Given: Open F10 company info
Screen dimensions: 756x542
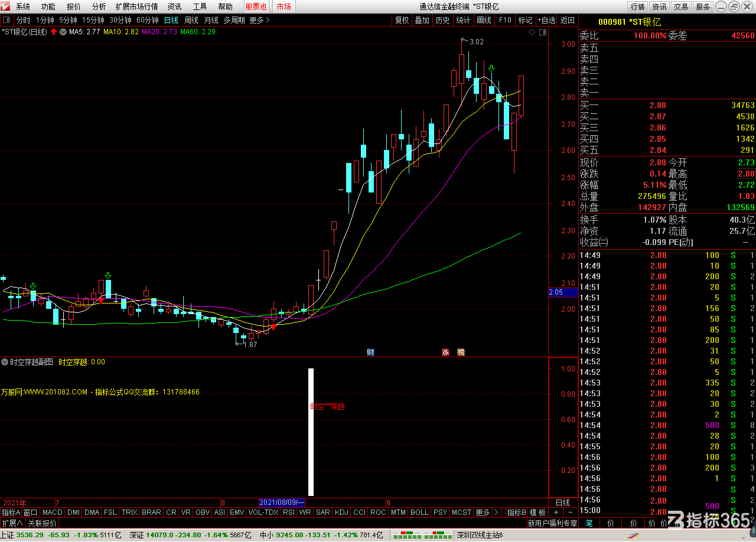Looking at the screenshot, I should pos(505,20).
